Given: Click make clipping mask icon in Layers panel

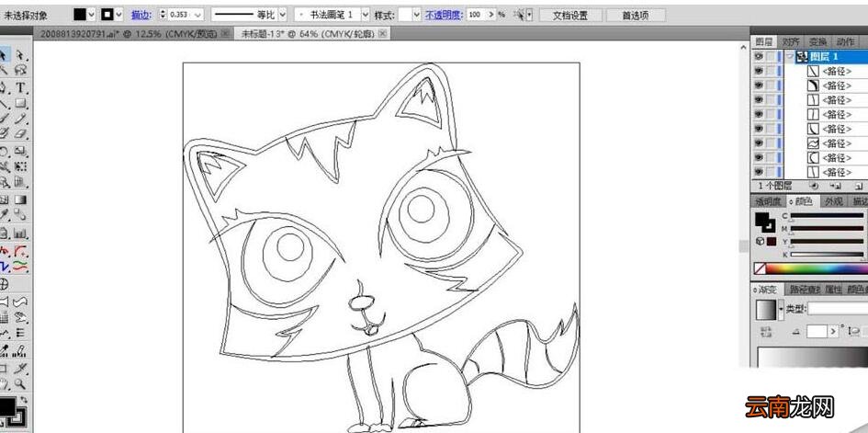Looking at the screenshot, I should tap(814, 186).
